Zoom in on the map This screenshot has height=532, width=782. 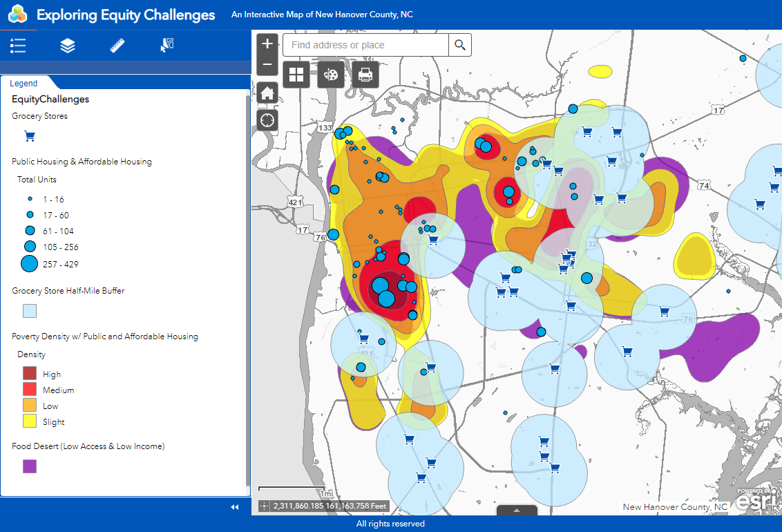pyautogui.click(x=267, y=44)
